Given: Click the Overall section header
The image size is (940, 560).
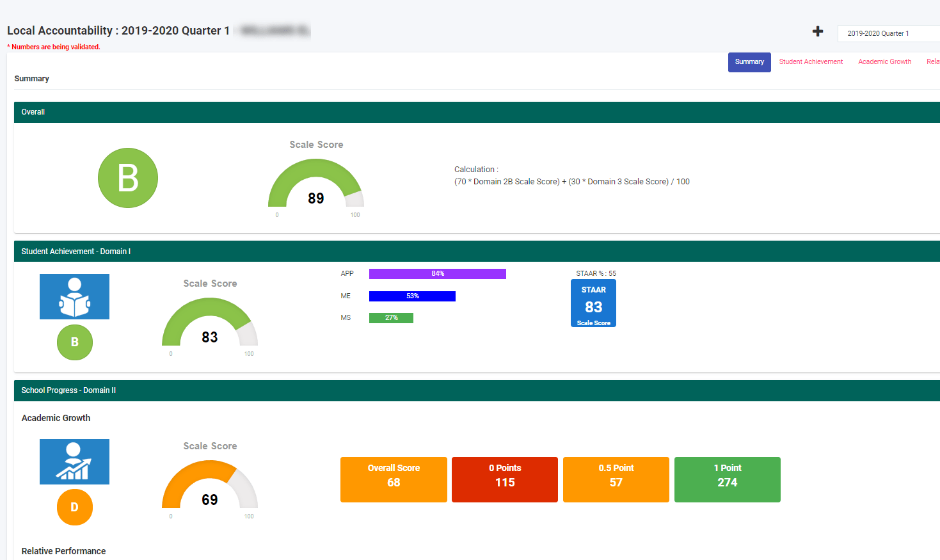Looking at the screenshot, I should coord(477,112).
